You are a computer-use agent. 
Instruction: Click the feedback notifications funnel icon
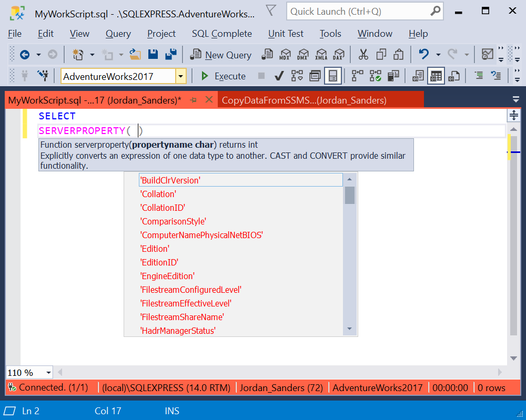click(x=271, y=11)
